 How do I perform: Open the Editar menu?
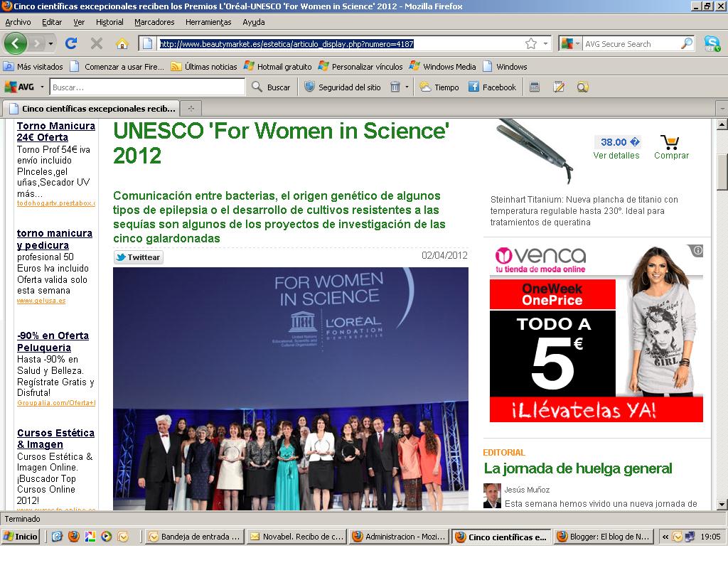51,22
